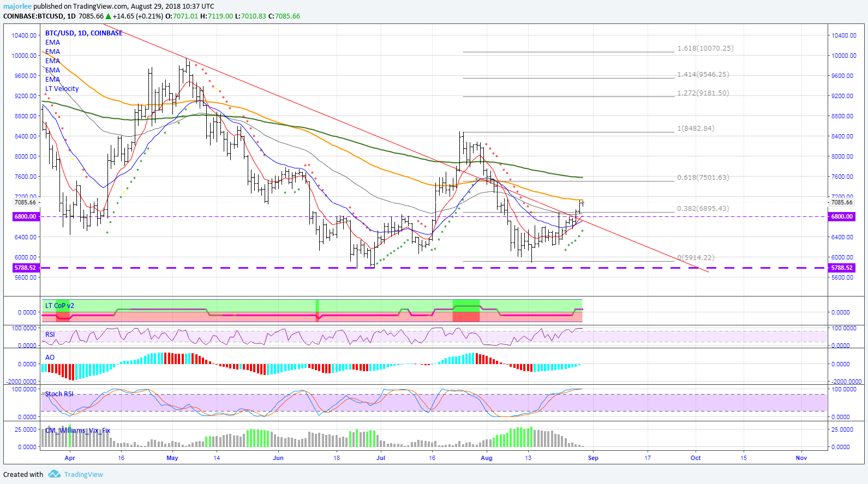Image resolution: width=868 pixels, height=484 pixels.
Task: Click the L:7010.83 low price value
Action: [250, 16]
